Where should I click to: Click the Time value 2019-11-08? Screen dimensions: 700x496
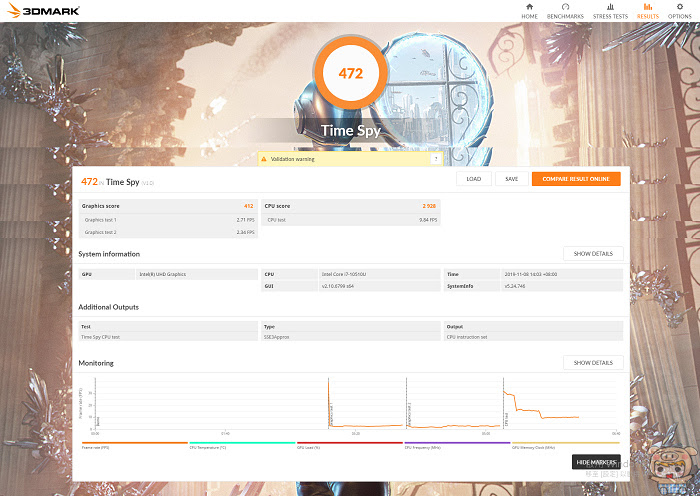point(530,274)
